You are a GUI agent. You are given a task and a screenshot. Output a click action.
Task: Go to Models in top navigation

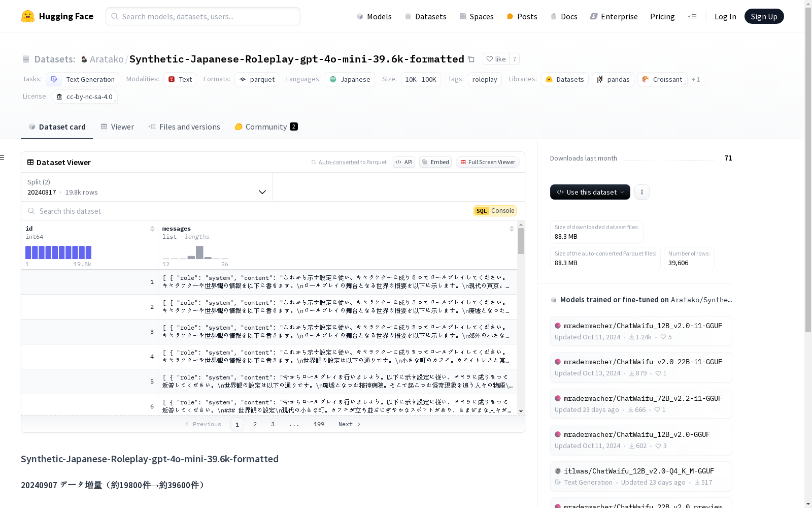[374, 16]
